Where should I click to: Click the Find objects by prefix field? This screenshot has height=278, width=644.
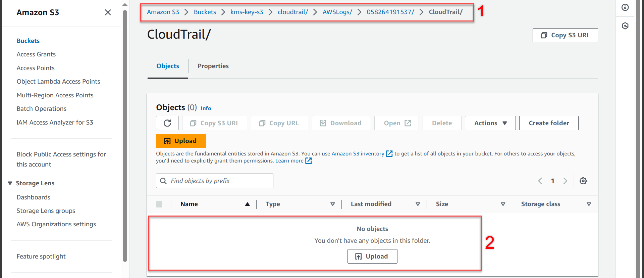coord(215,181)
